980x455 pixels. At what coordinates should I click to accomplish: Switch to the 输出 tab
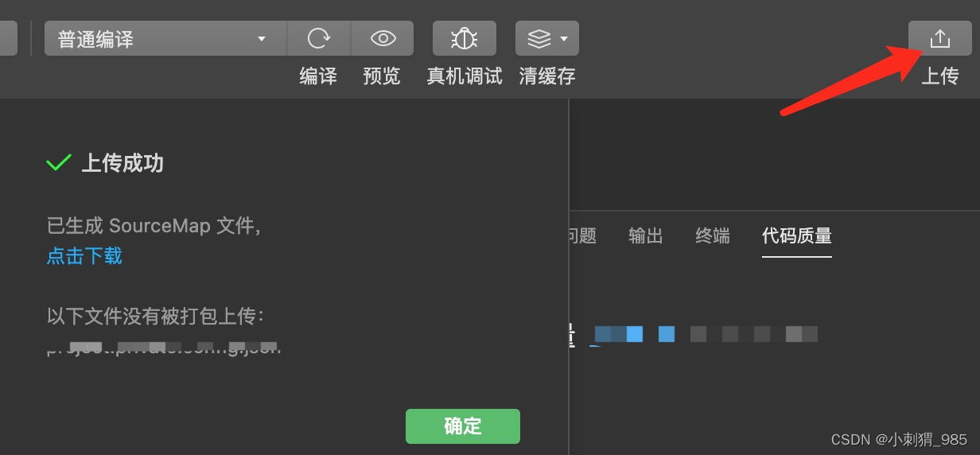645,235
